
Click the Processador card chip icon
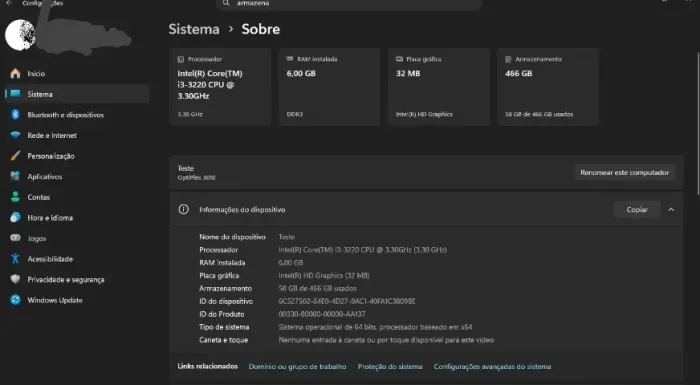[181, 59]
